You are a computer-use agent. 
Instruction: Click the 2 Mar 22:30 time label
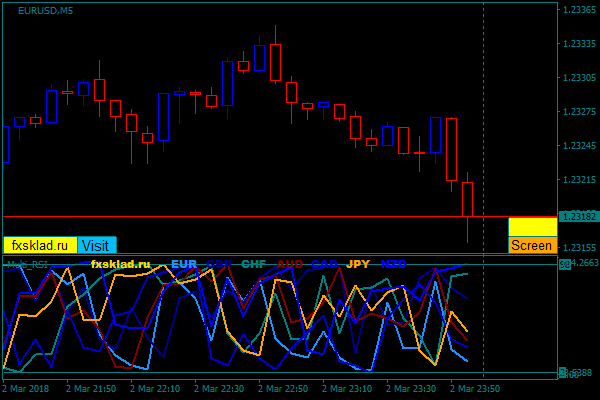219,389
